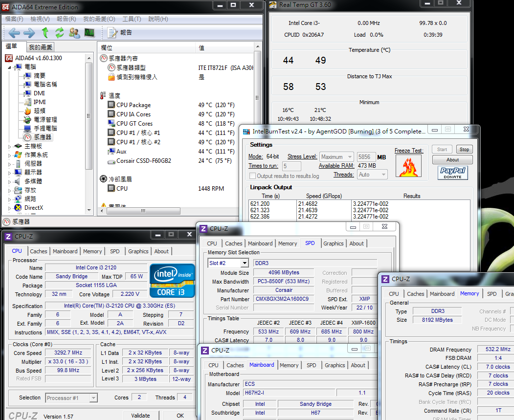Click the PayPal Donate image in IntelBurnTest

[453, 173]
